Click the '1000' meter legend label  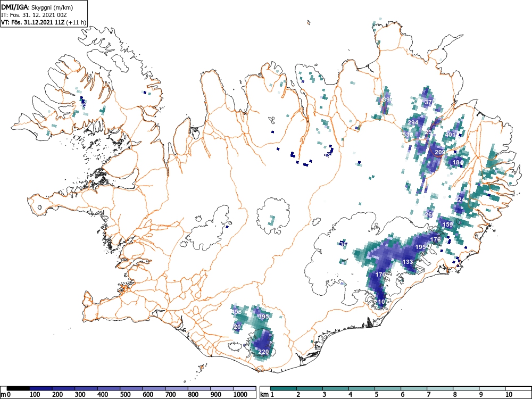[x=240, y=395]
